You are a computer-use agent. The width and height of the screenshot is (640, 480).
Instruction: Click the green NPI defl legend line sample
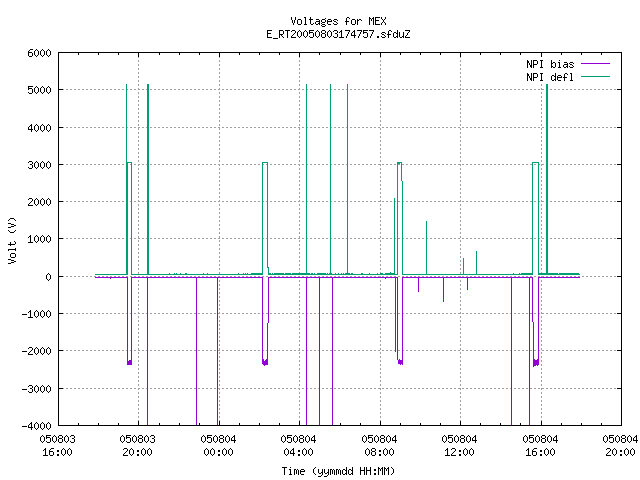(596, 76)
